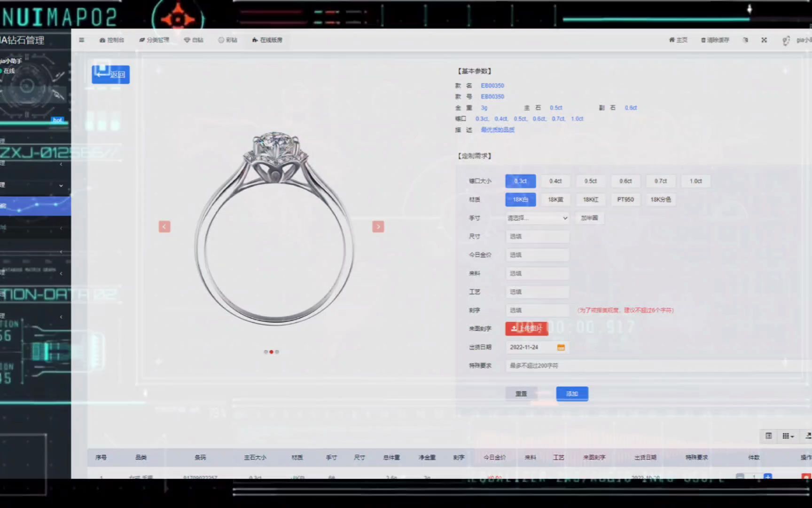Select 18K黄 material option
The width and height of the screenshot is (812, 508).
[555, 199]
